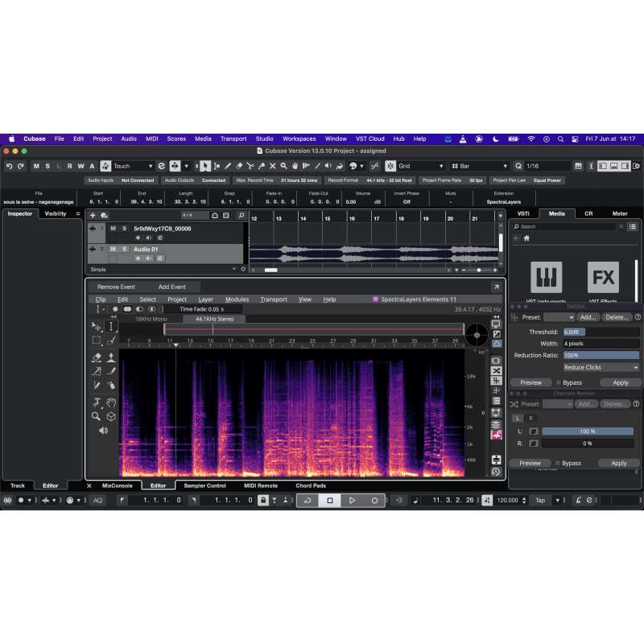
Task: Select SpectraLayers Amplify tool
Action: [x=111, y=357]
